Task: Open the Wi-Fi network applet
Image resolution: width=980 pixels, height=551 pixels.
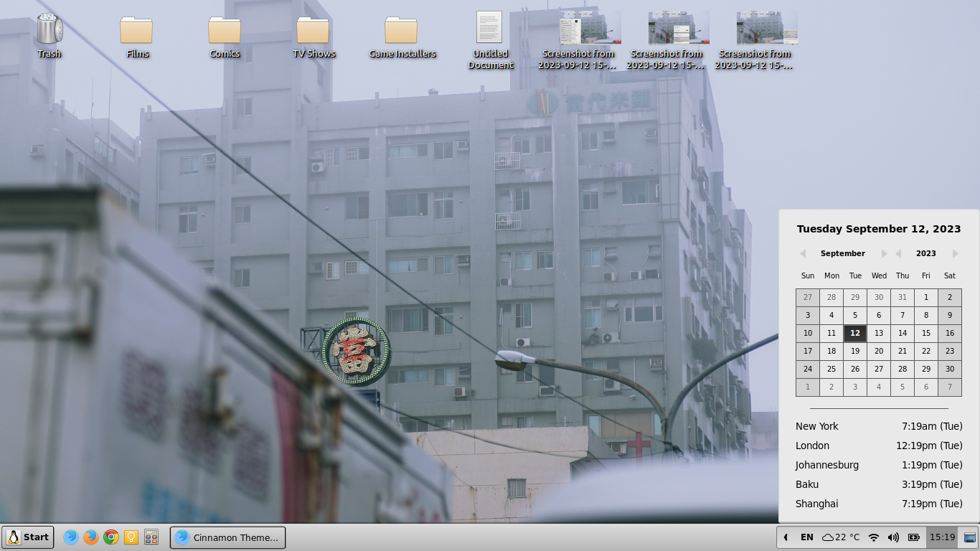Action: (874, 537)
